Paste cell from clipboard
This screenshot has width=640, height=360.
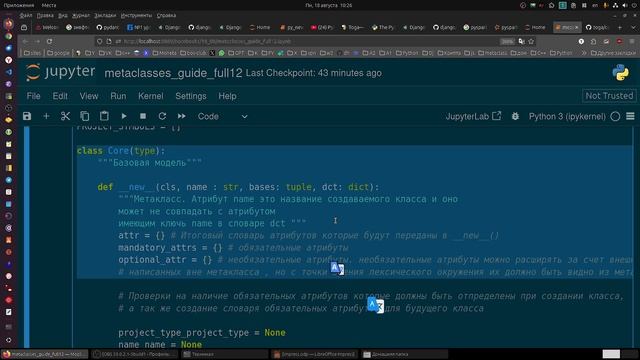104,116
